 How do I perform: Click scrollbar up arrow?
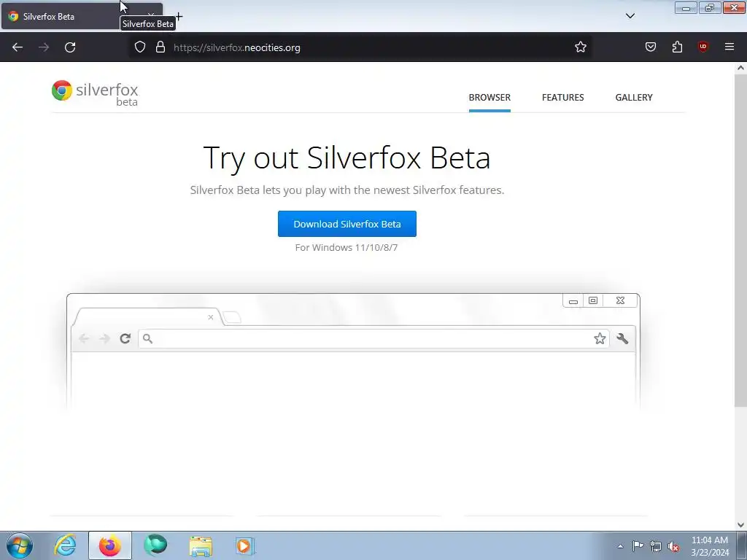click(x=740, y=68)
